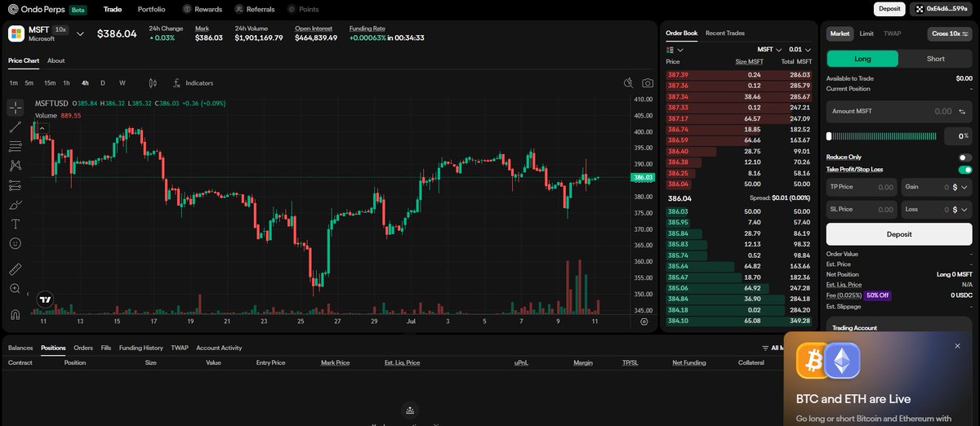Open the Fibonacci retracement tools

pyautogui.click(x=16, y=146)
